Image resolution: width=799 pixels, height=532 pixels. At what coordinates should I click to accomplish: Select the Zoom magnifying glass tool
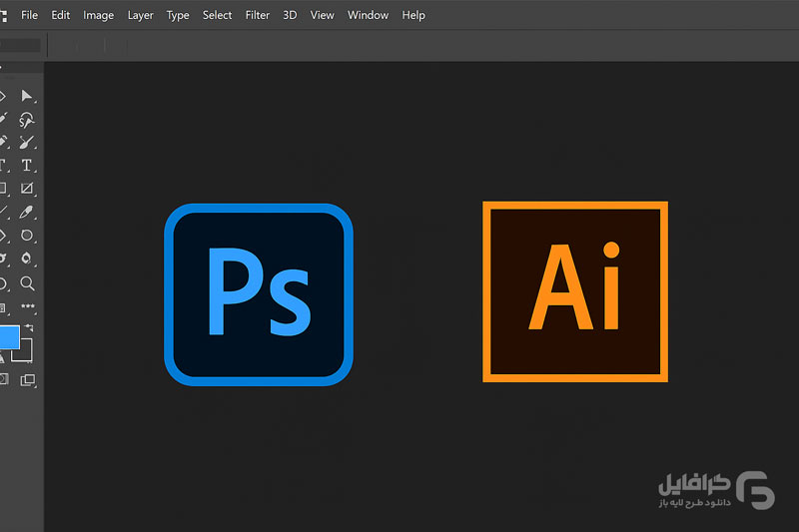(x=28, y=283)
